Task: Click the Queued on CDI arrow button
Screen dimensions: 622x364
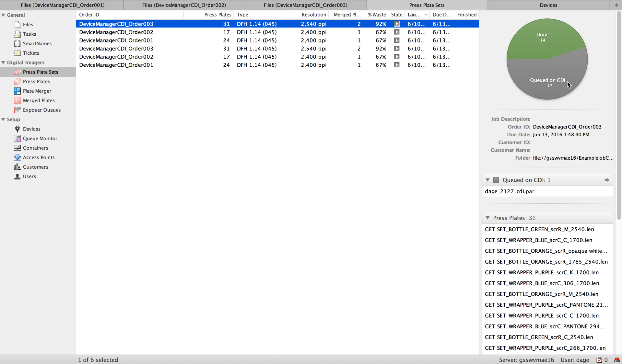Action: [x=607, y=180]
